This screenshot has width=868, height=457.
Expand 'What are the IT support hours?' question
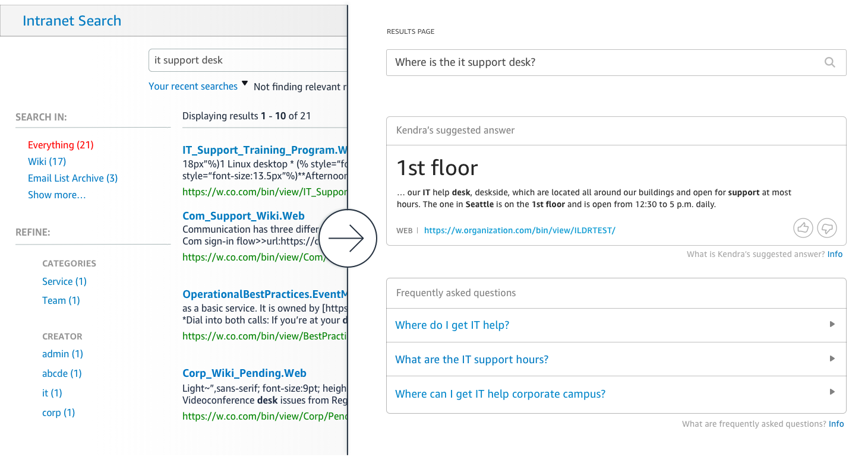pos(832,359)
